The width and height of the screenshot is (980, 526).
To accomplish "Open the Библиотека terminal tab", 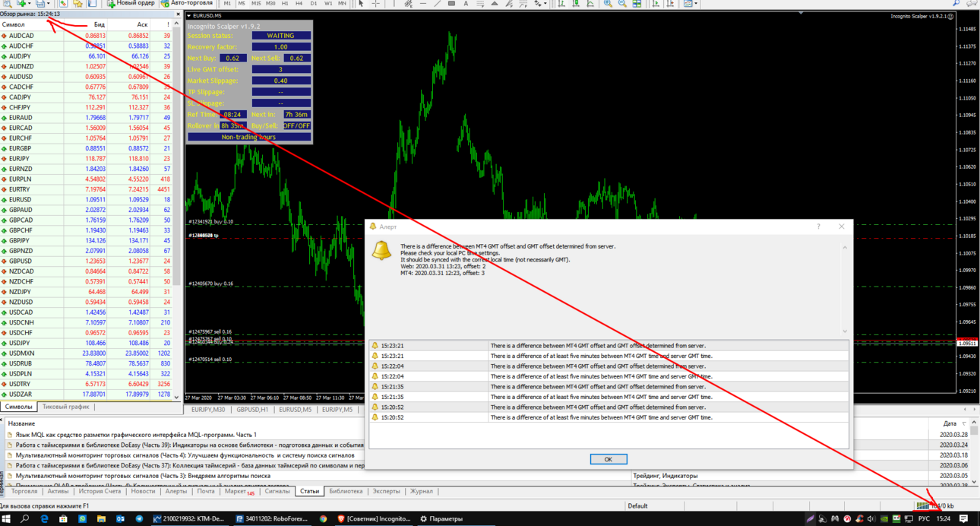I will click(346, 492).
